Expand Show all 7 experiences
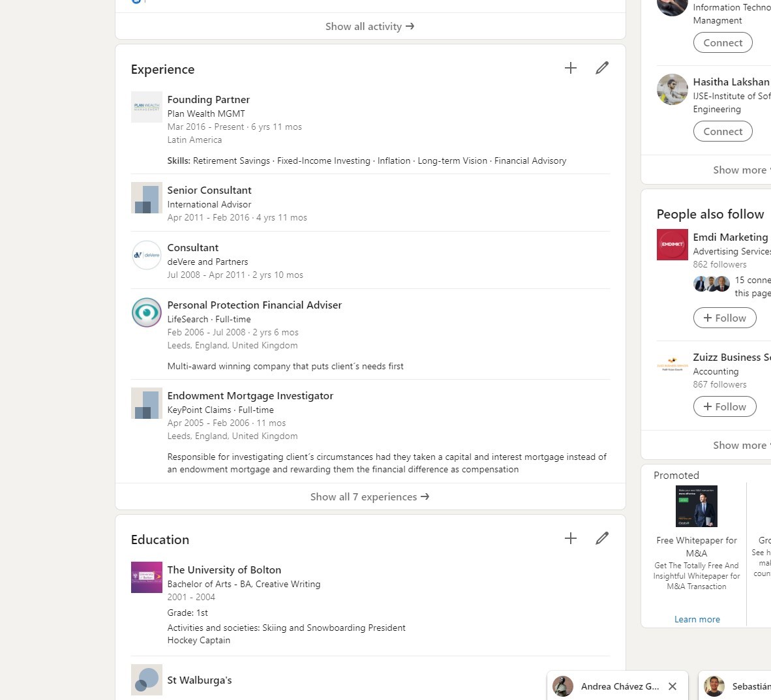 click(x=370, y=496)
